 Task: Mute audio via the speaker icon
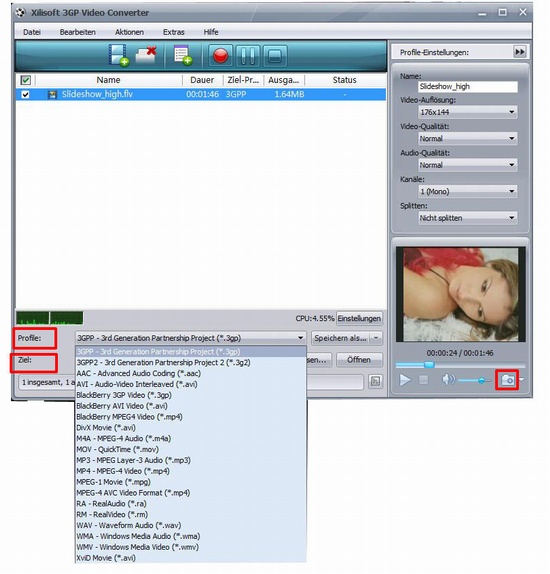click(448, 380)
